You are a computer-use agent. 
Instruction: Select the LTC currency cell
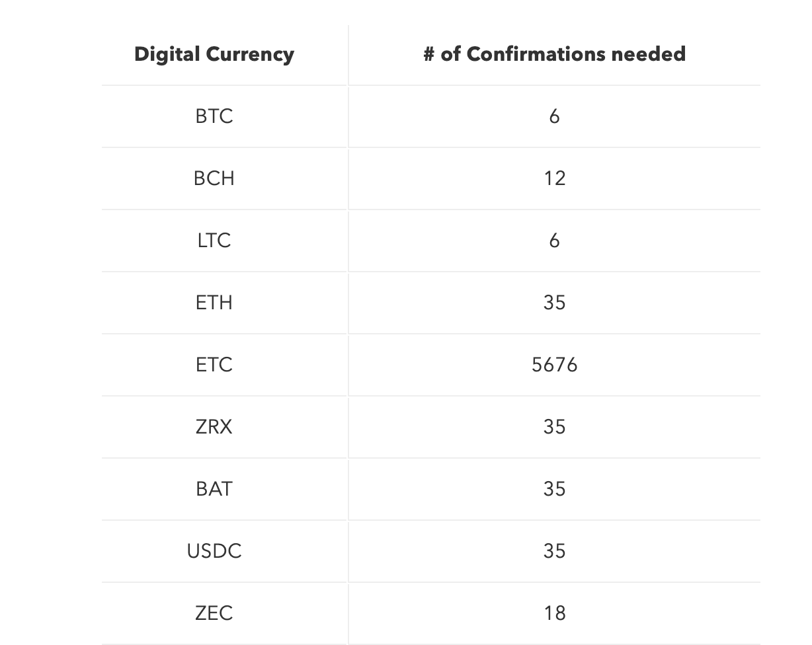tap(214, 241)
